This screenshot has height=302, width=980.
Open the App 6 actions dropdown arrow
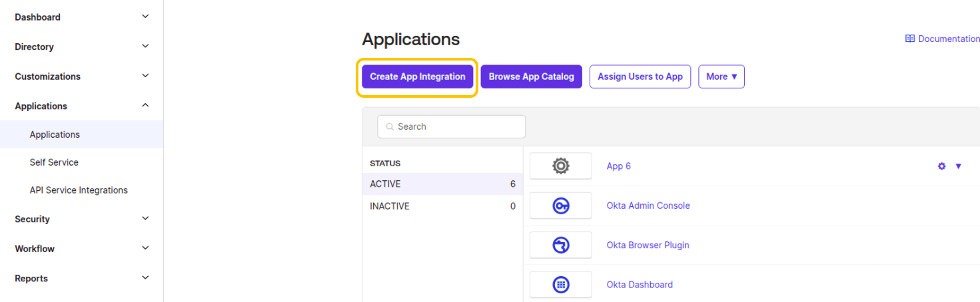[958, 166]
